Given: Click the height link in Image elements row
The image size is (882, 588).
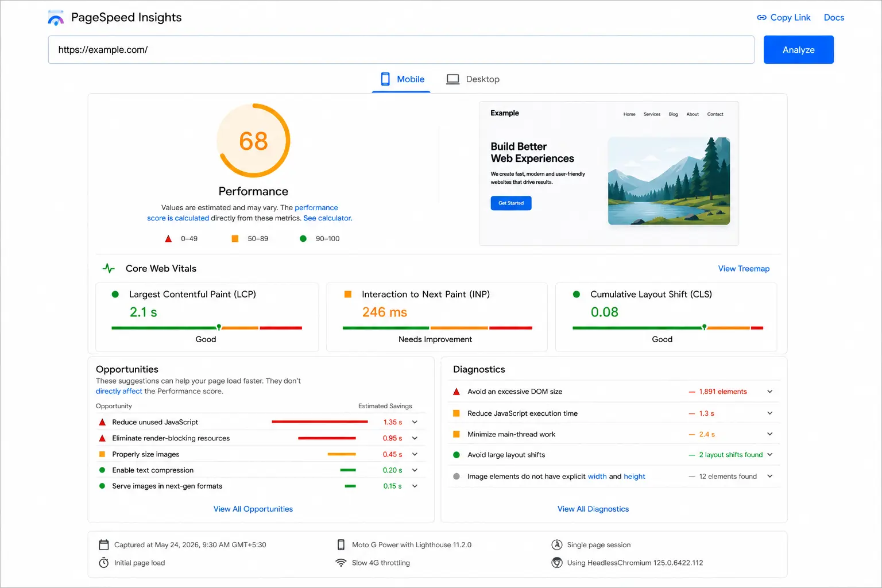Looking at the screenshot, I should pos(635,477).
